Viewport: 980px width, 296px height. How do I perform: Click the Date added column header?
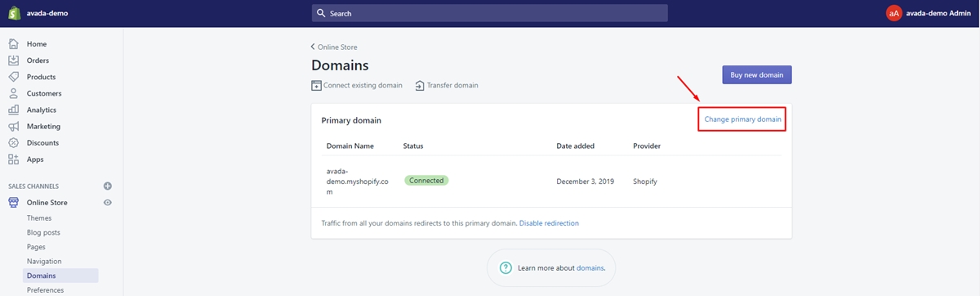[x=576, y=146]
